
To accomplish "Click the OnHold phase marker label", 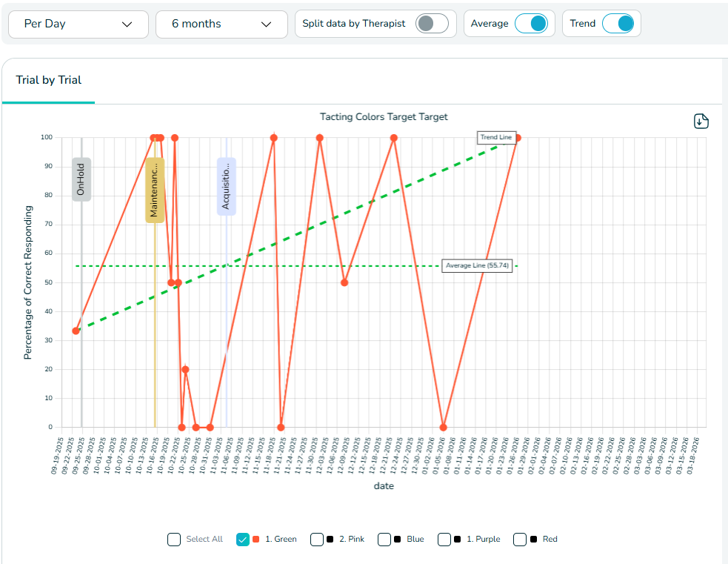I will (x=81, y=179).
